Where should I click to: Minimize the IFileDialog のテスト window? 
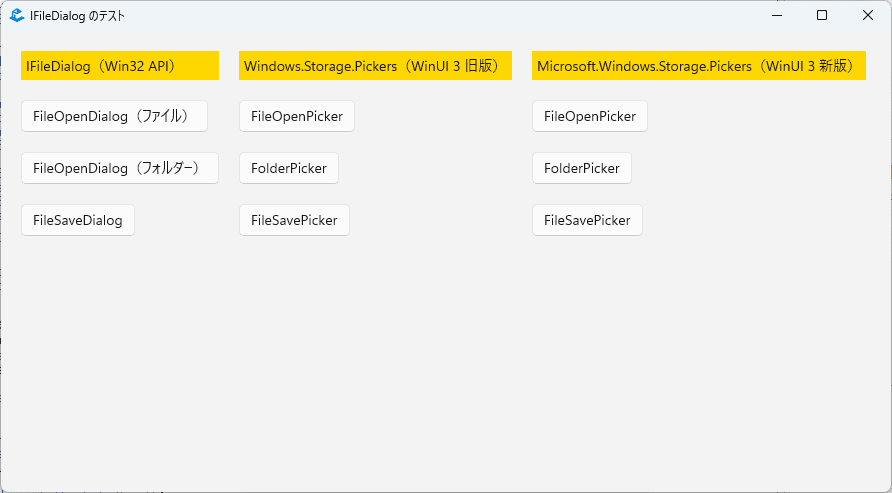[777, 15]
